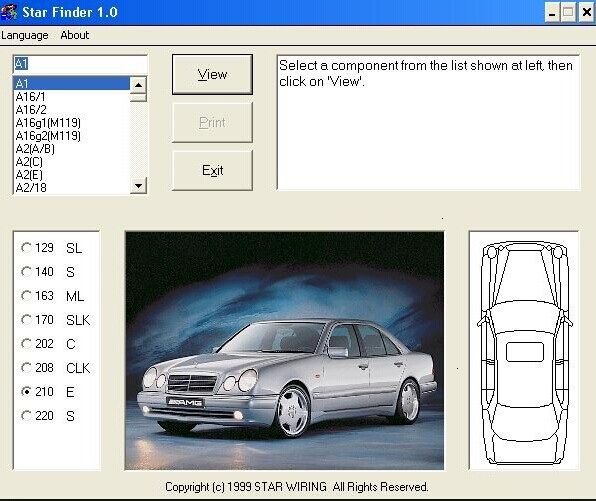Image resolution: width=596 pixels, height=501 pixels.
Task: Select A1 in the component list
Action: tap(71, 83)
